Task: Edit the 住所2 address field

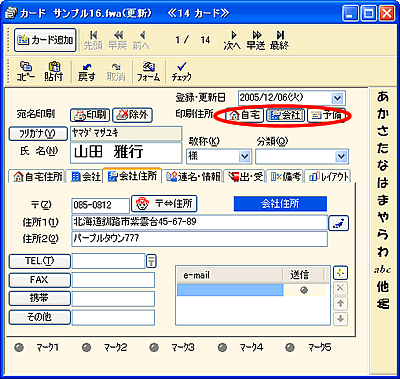Action: [x=200, y=239]
